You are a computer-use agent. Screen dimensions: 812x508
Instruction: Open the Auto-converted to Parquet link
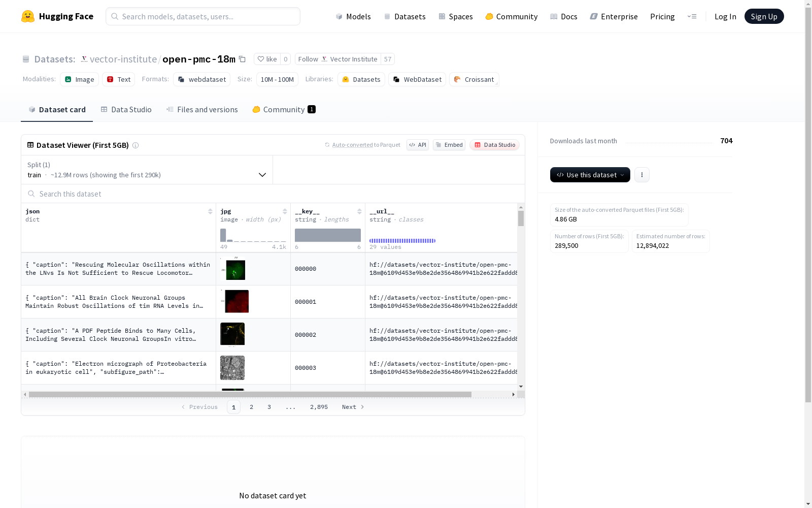click(x=352, y=145)
